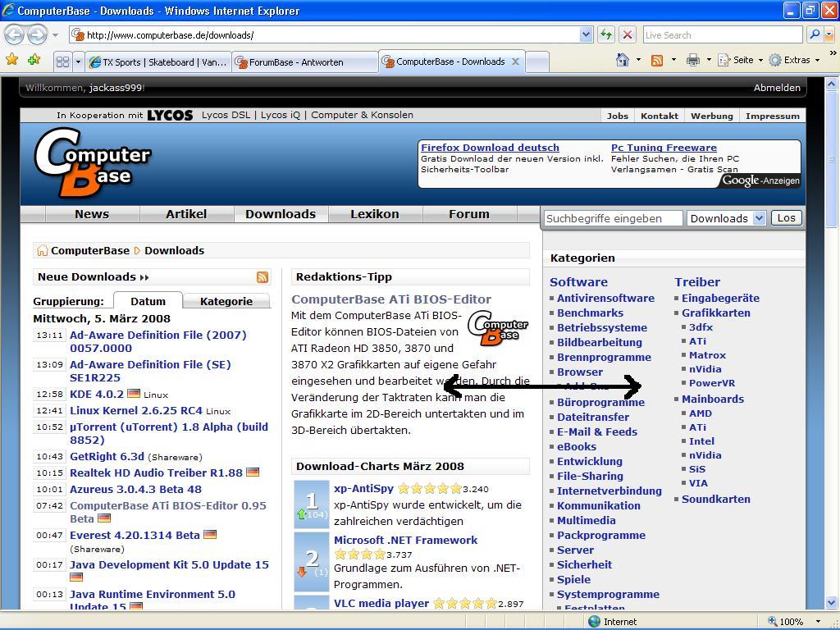
Task: Switch to the TX Sports Skateboard tab
Action: pyautogui.click(x=158, y=62)
